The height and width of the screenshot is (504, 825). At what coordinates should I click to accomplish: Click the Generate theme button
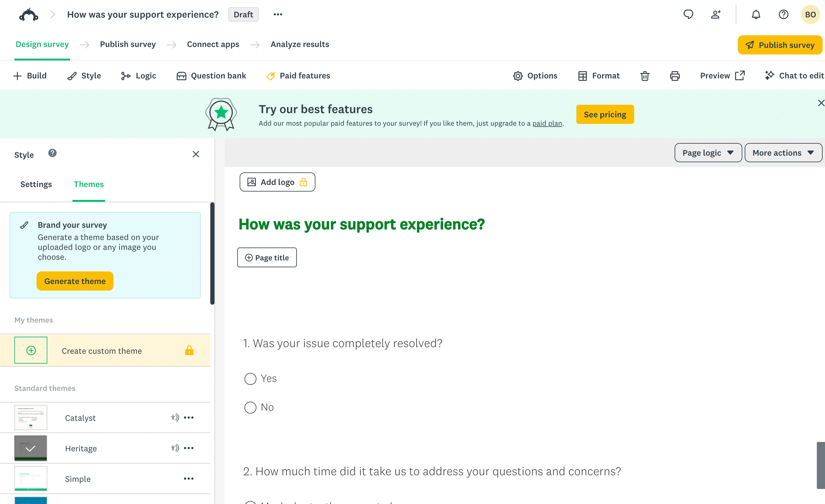75,281
